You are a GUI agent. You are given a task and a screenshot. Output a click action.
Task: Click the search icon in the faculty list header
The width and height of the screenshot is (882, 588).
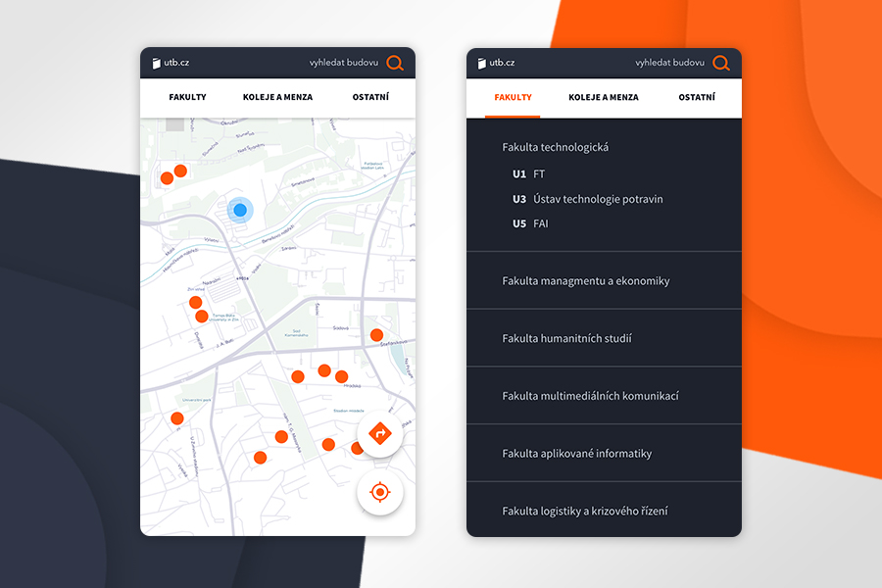(720, 64)
